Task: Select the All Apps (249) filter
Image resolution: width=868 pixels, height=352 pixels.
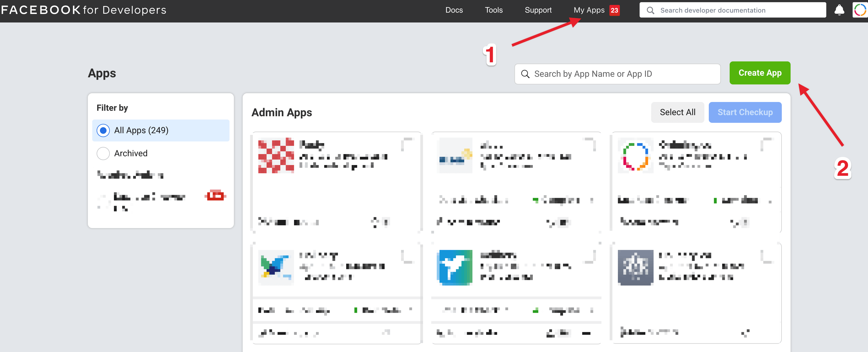Action: pos(160,130)
